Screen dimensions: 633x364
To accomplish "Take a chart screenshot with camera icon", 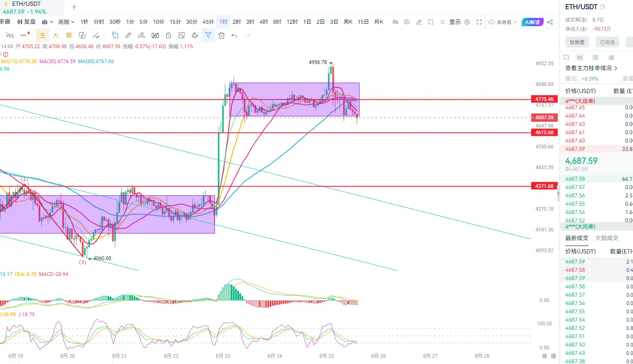I will (407, 22).
